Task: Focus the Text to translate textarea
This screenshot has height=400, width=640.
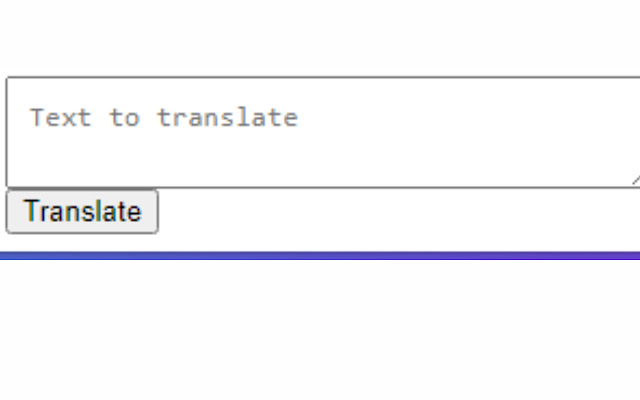Action: (x=323, y=132)
